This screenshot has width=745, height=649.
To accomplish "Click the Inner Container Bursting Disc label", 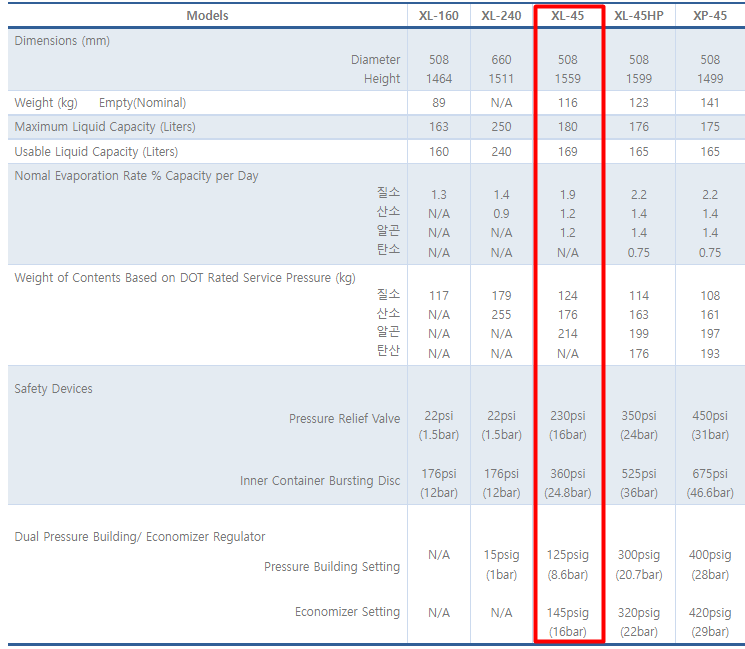I will pos(320,481).
